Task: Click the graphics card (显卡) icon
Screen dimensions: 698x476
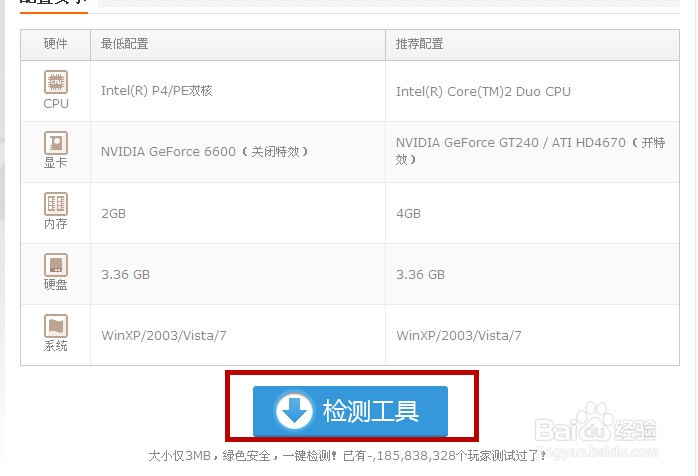Action: tap(56, 143)
